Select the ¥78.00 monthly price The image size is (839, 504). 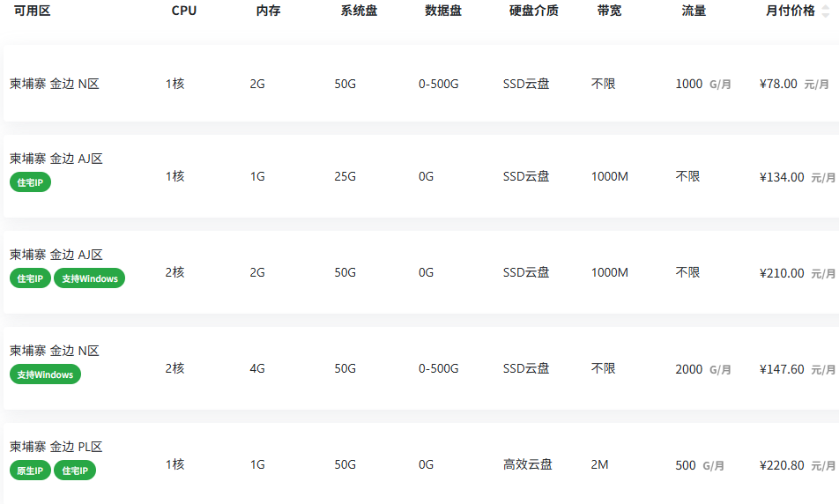778,85
